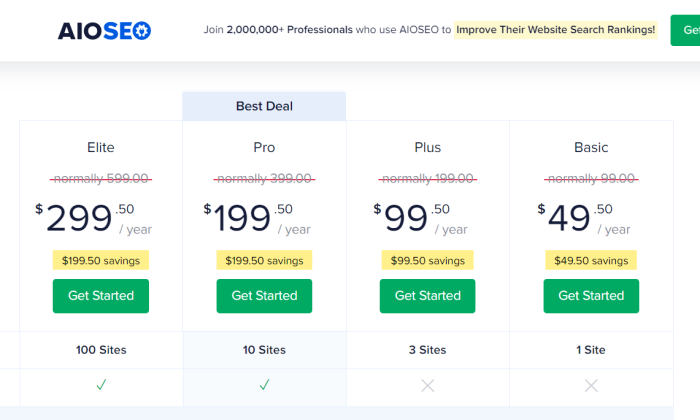Click the $99.50 savings badge
The height and width of the screenshot is (420, 700).
[428, 260]
